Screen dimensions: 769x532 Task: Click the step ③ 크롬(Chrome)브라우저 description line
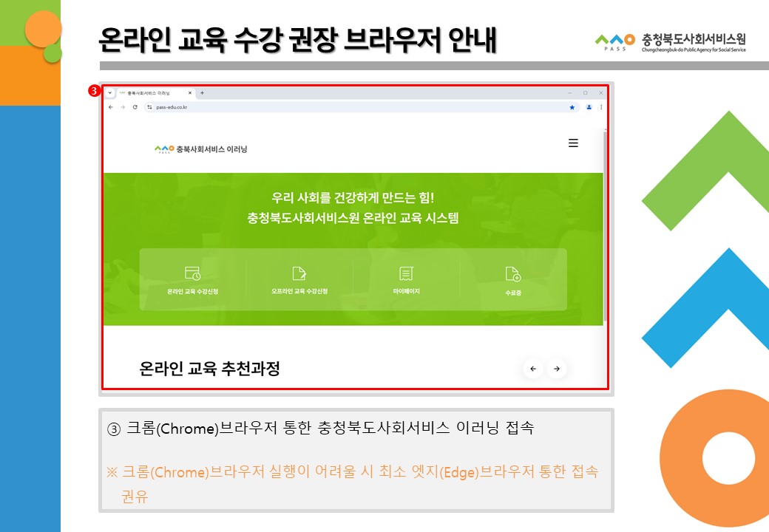tap(320, 428)
